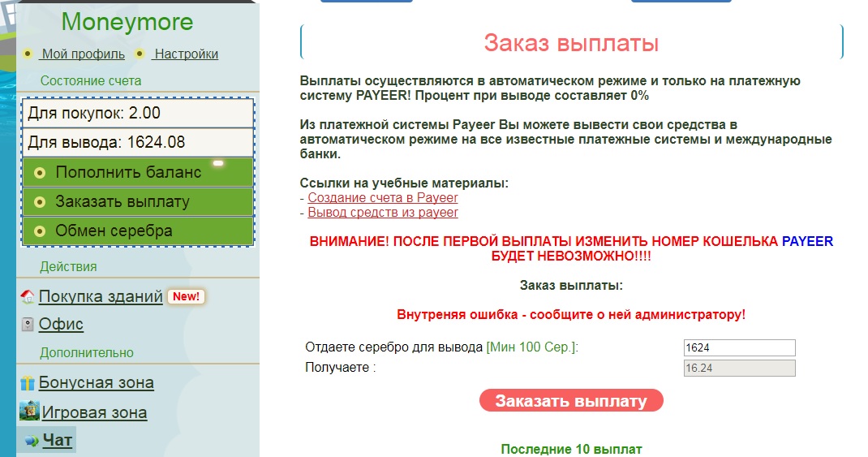Click the New! badge near Покупка зданий
The width and height of the screenshot is (868, 457).
pyautogui.click(x=186, y=296)
